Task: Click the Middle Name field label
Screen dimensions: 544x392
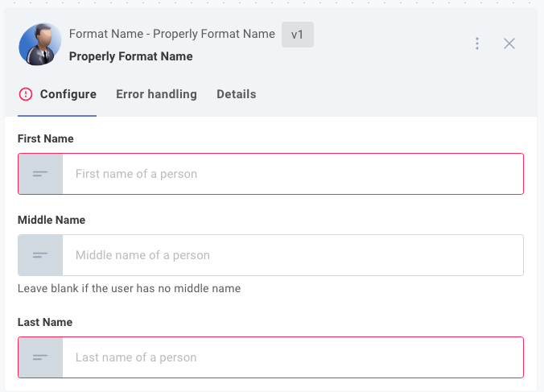Action: (52, 220)
